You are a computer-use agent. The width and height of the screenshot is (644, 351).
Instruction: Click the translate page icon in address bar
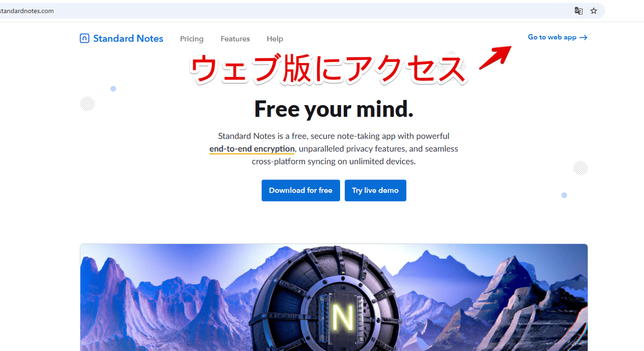click(579, 11)
